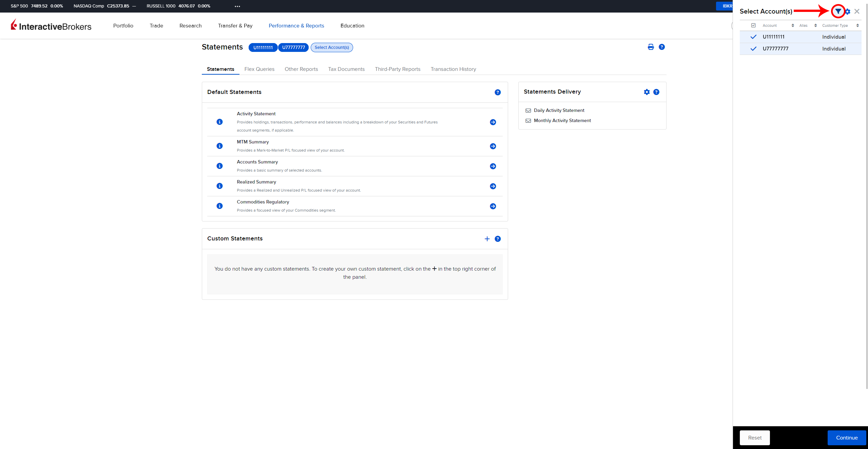868x449 pixels.
Task: Click the Continue button
Action: [x=847, y=438]
